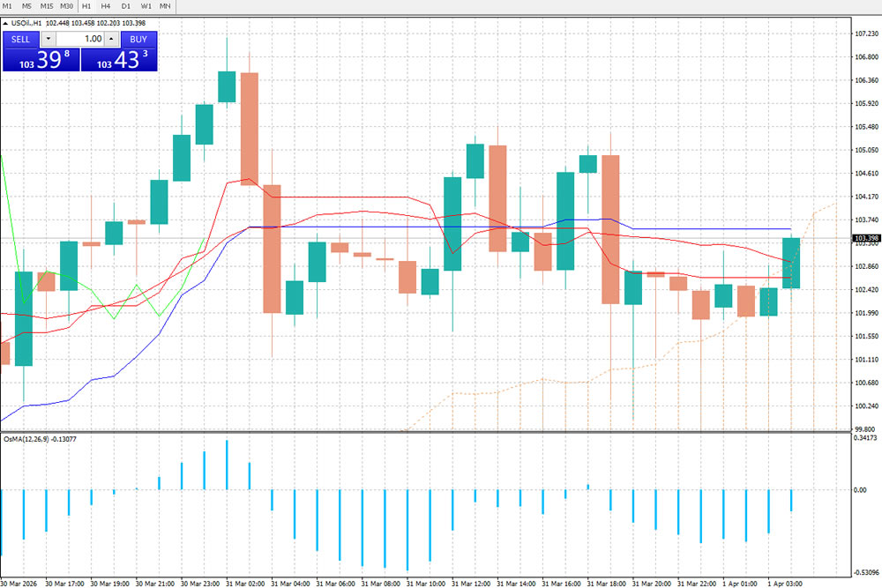Click the BUY button
This screenshot has width=882, height=588.
tap(138, 39)
